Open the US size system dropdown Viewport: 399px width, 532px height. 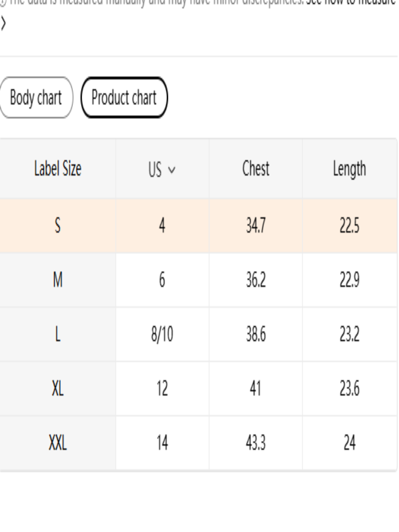(x=162, y=170)
